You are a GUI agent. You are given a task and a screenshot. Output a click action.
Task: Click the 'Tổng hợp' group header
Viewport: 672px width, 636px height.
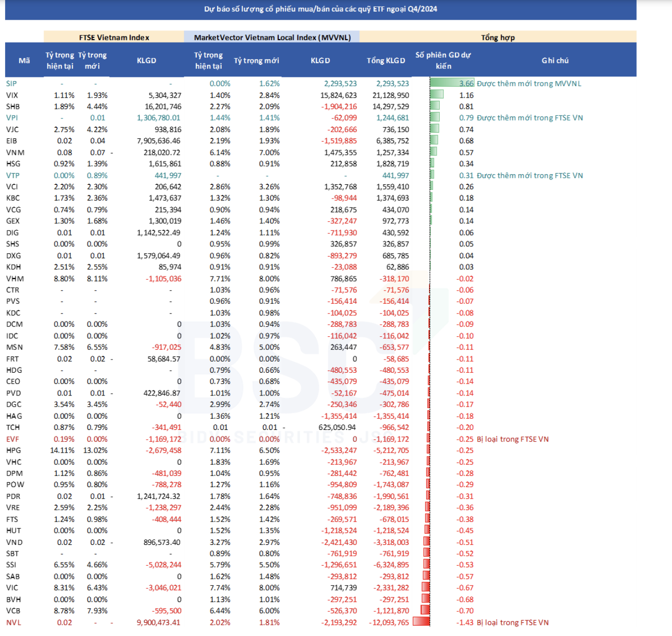(x=497, y=37)
